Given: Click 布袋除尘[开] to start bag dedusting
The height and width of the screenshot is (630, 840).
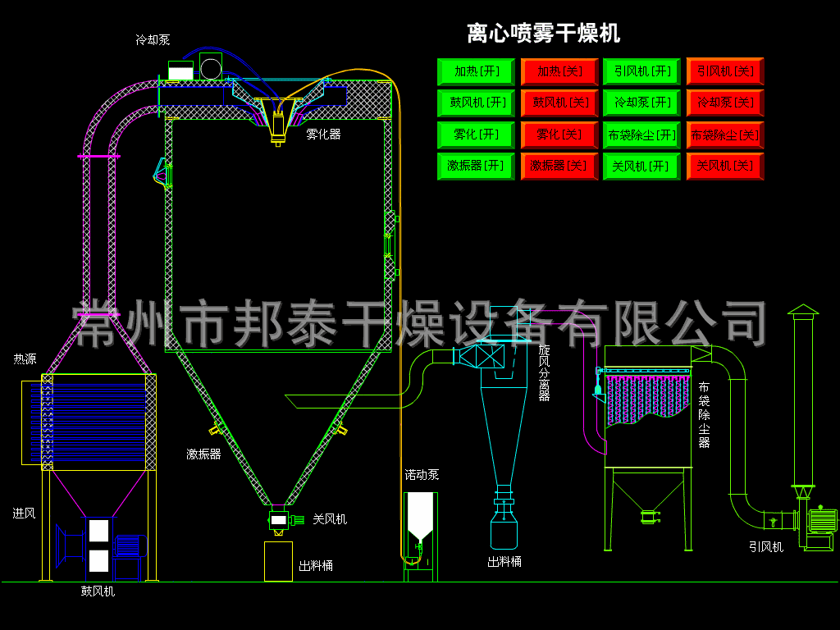Looking at the screenshot, I should pyautogui.click(x=641, y=135).
